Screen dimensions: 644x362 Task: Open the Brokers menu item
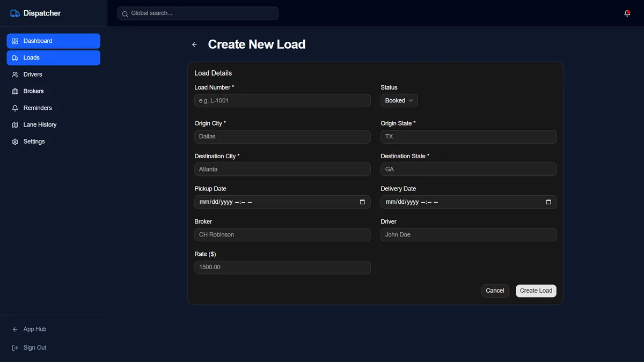pyautogui.click(x=54, y=91)
